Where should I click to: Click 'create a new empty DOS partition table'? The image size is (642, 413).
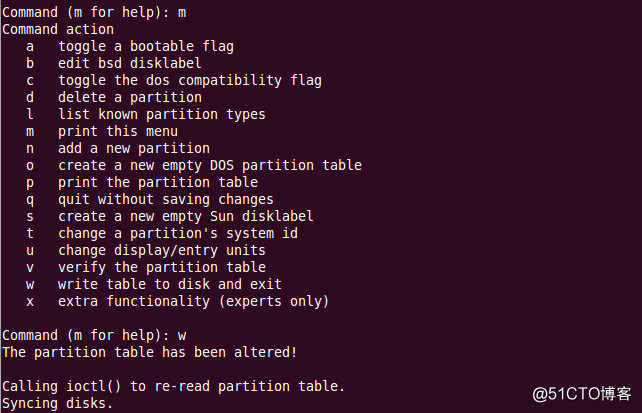tap(209, 165)
